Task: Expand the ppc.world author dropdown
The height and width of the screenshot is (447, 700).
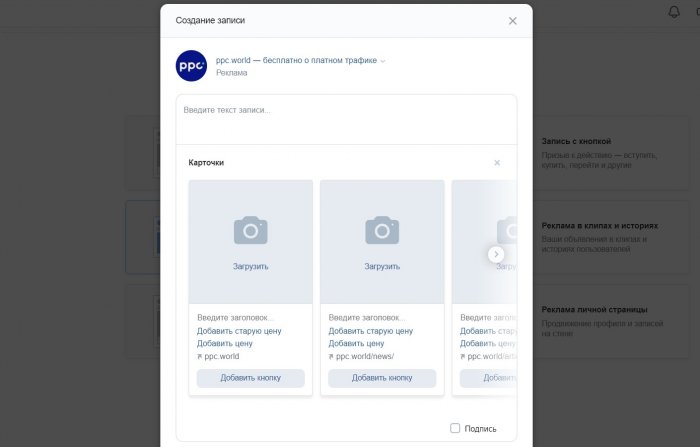Action: [383, 61]
